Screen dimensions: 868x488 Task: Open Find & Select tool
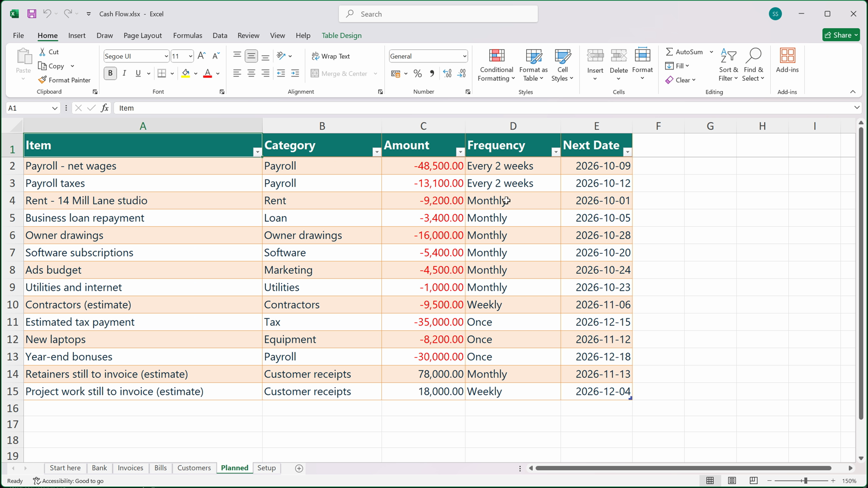(754, 65)
